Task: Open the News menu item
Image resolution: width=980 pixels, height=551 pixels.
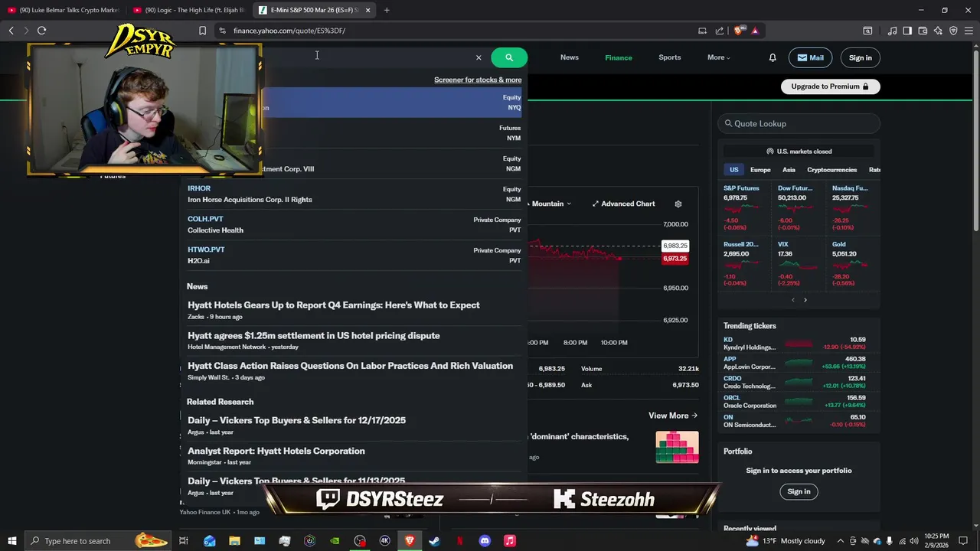Action: click(x=569, y=57)
